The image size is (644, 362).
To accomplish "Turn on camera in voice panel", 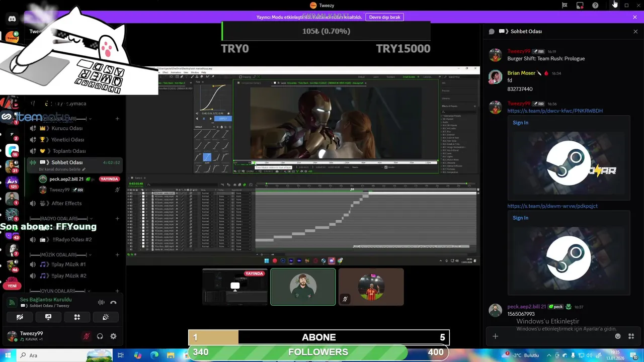I will coord(20,317).
